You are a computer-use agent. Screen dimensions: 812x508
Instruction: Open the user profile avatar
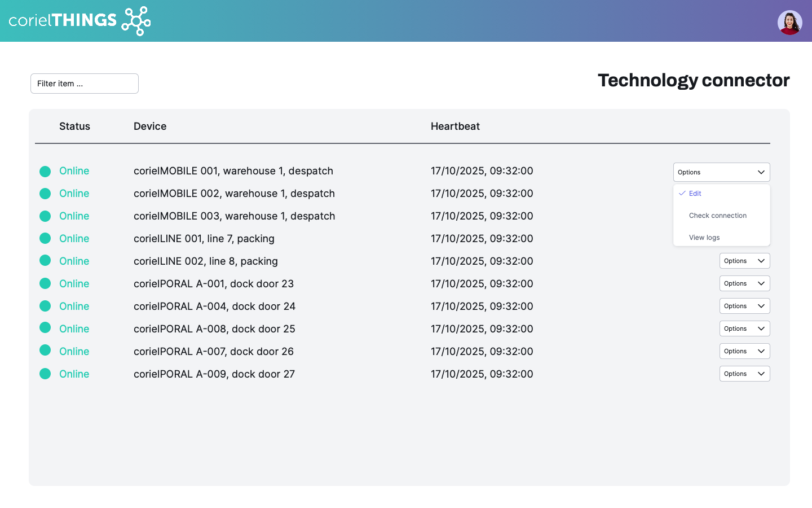coord(789,23)
